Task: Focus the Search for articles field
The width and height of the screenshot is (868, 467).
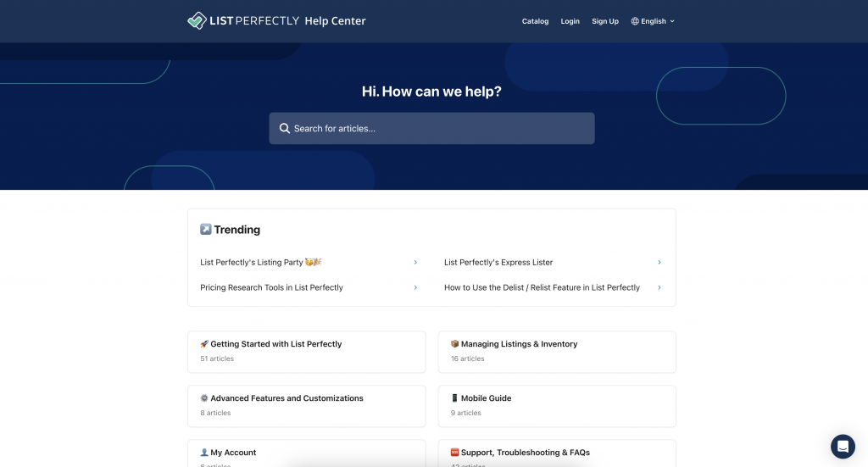Action: [x=431, y=128]
